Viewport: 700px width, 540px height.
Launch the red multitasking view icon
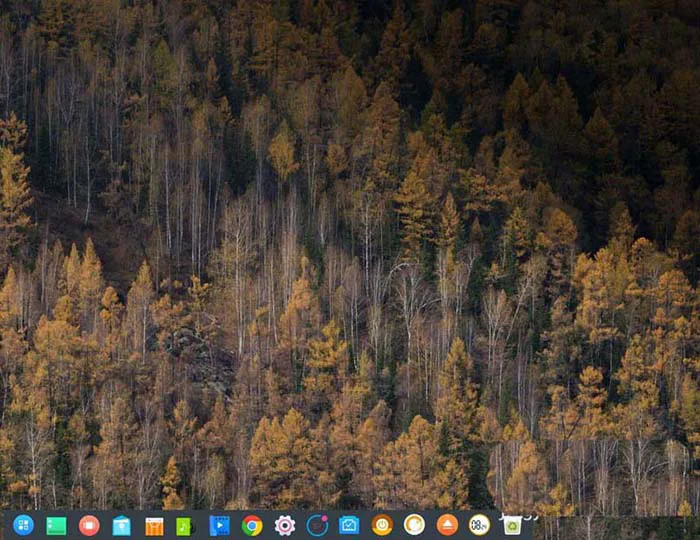(x=89, y=525)
